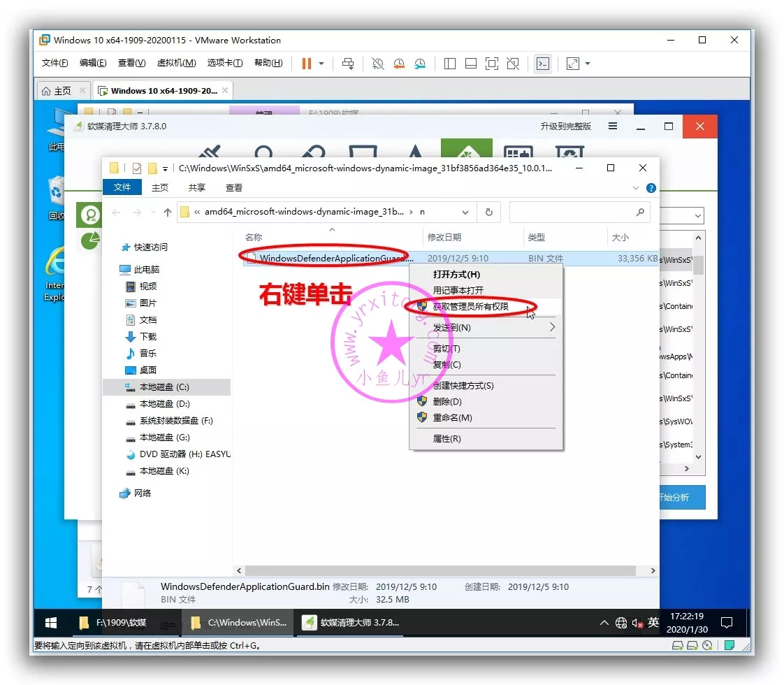Choose 获取管理员所有权限 from context menu

(x=470, y=307)
